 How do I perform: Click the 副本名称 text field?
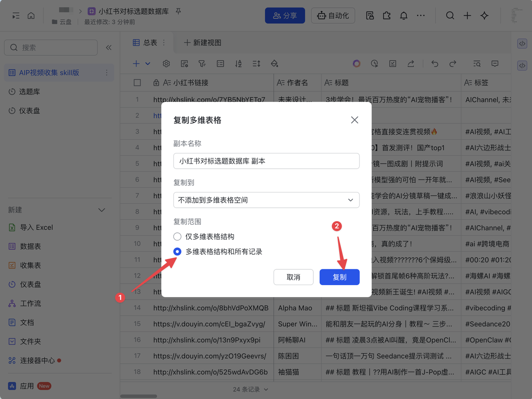point(266,161)
